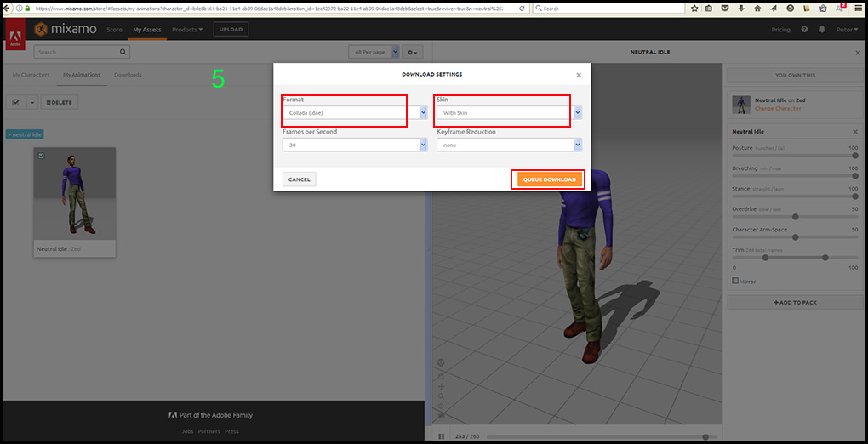Click the browser Search box
Image resolution: width=868 pixels, height=444 pixels.
click(608, 9)
